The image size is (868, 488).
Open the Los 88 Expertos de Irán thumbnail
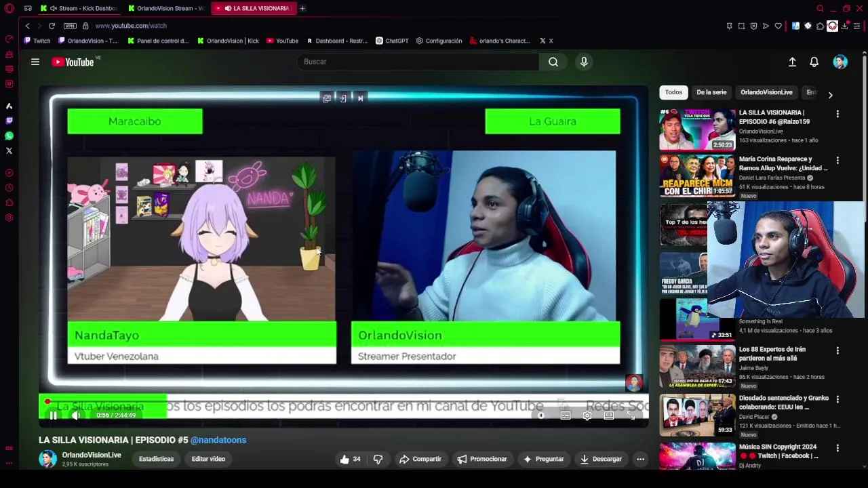pyautogui.click(x=697, y=366)
